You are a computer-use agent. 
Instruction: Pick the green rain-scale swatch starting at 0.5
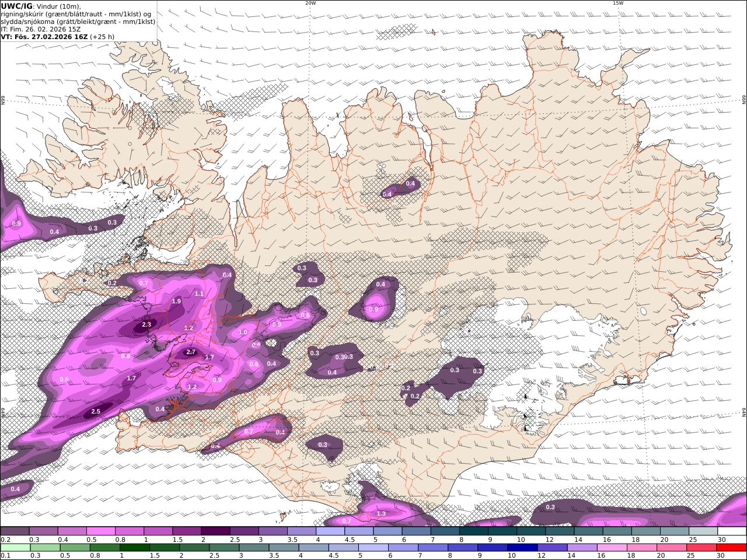click(x=75, y=548)
